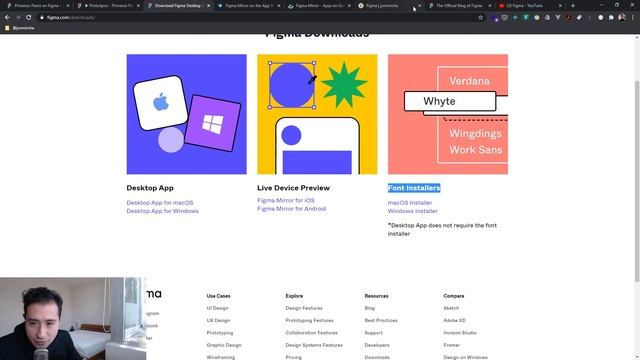640x360 pixels.
Task: Open the @joeminche bookmarks folder
Action: pos(20,28)
